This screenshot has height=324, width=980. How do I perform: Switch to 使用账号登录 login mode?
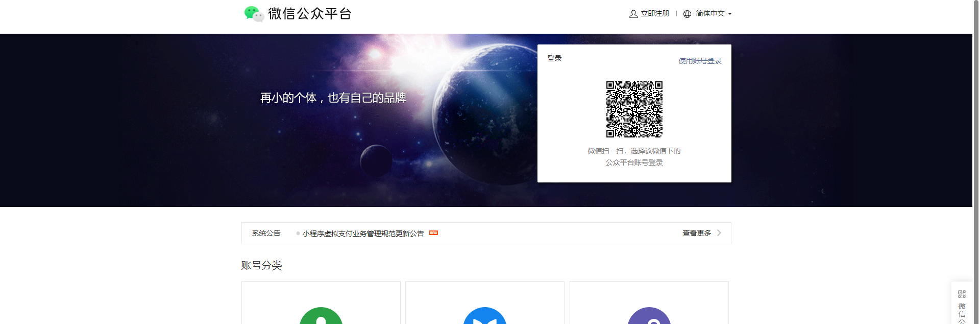click(700, 61)
